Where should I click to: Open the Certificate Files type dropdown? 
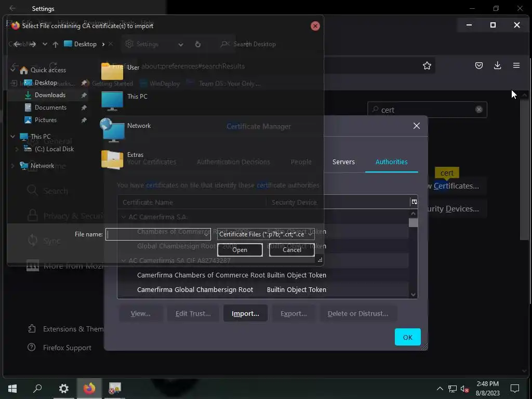pos(265,234)
